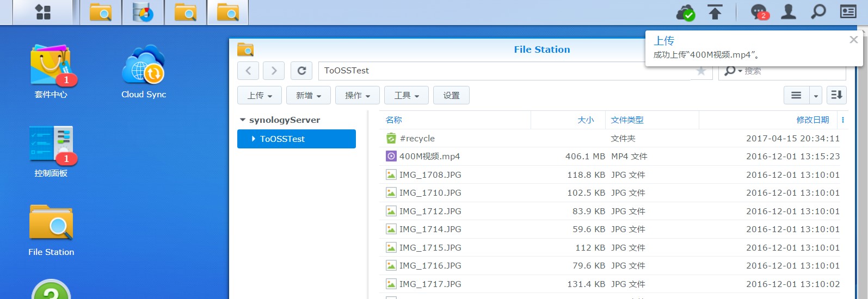868x299 pixels.
Task: Collapse the synologyServer tree node
Action: tap(243, 120)
